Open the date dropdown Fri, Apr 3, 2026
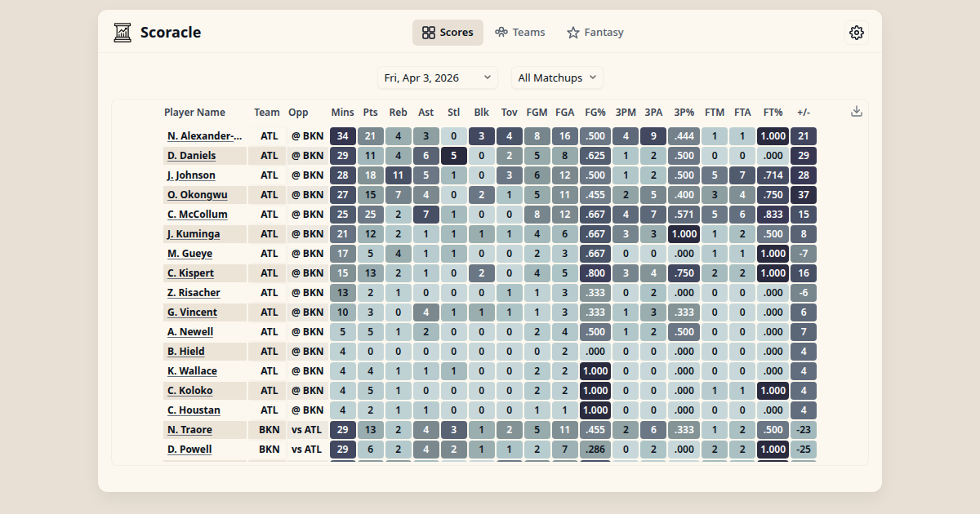 (x=438, y=78)
